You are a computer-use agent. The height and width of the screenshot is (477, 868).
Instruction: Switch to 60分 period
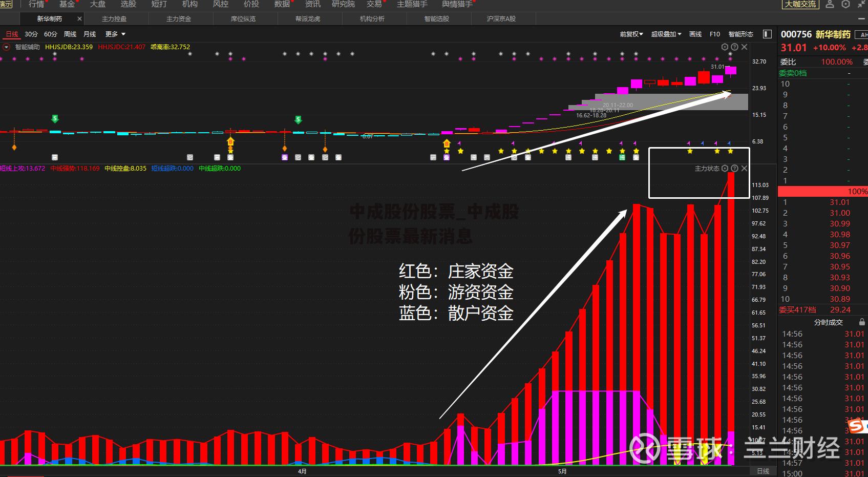51,34
